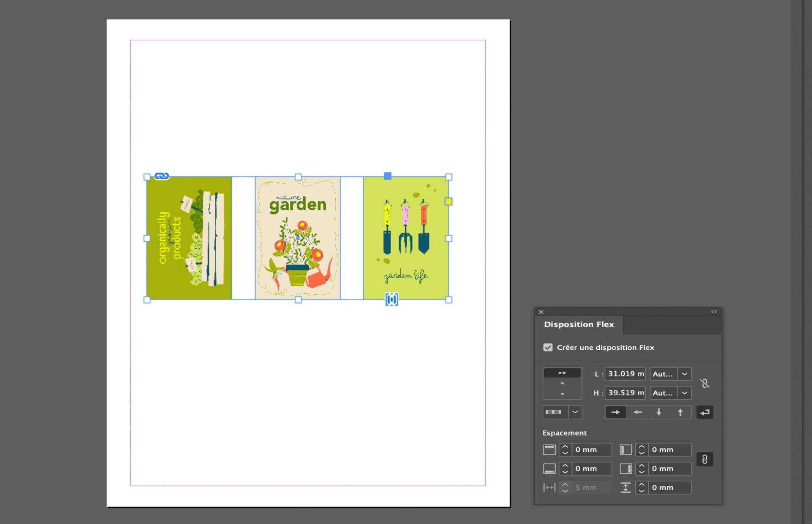Viewport: 812px width, 524px height.
Task: Click the row gap spacing icon
Action: 625,488
